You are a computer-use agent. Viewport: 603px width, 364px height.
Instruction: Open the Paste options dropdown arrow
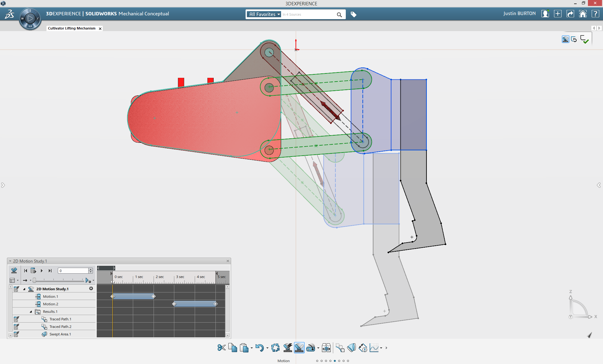point(252,348)
